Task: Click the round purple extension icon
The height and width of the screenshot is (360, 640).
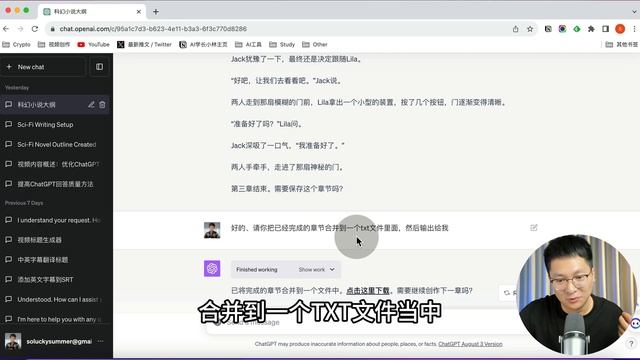Action: coord(562,29)
